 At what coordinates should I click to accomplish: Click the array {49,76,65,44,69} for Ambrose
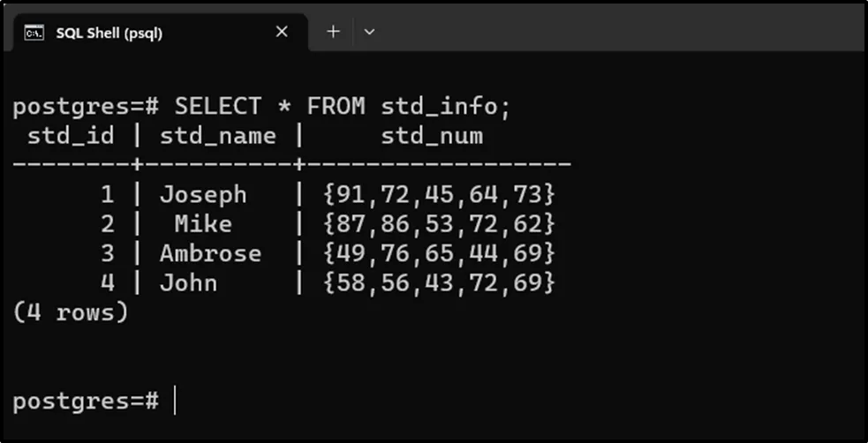(x=439, y=254)
